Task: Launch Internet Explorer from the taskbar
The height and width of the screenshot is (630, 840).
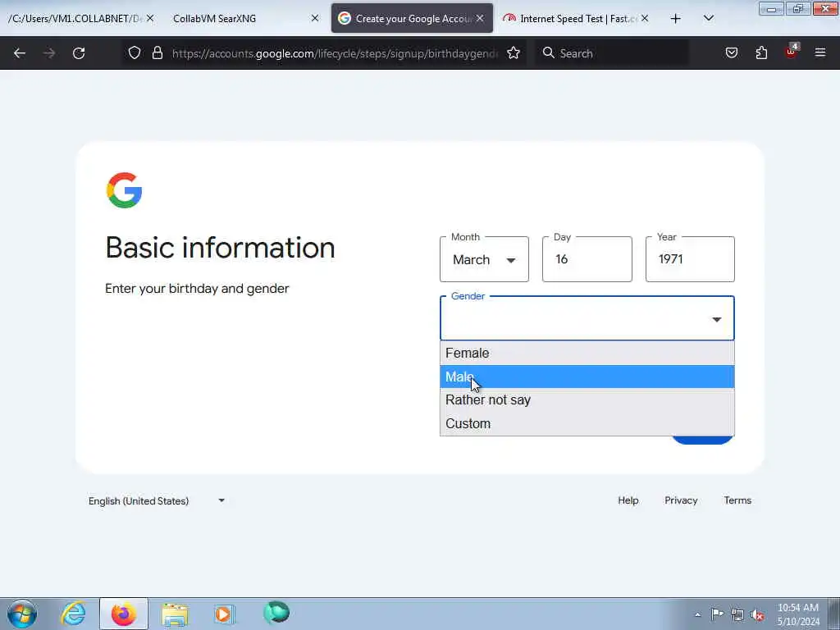Action: coord(73,614)
